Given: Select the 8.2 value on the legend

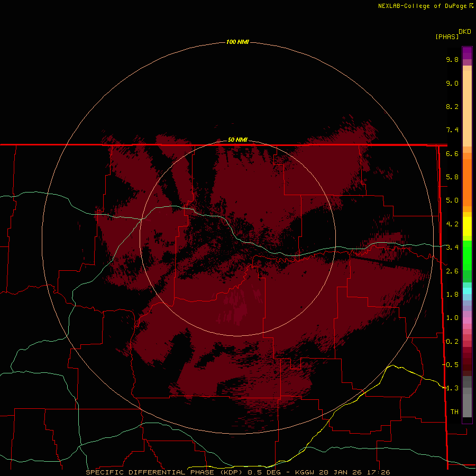Looking at the screenshot, I should point(452,106).
